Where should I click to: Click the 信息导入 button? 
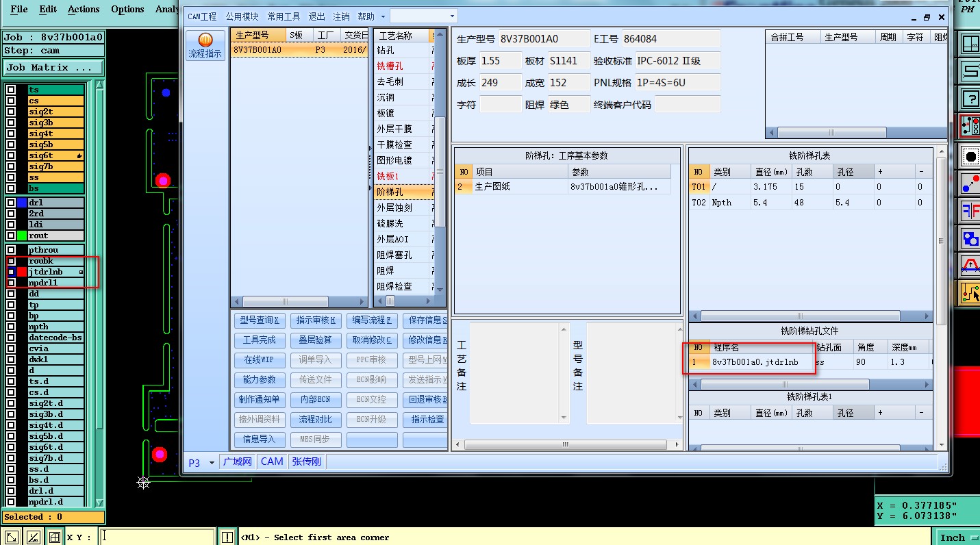pyautogui.click(x=260, y=439)
